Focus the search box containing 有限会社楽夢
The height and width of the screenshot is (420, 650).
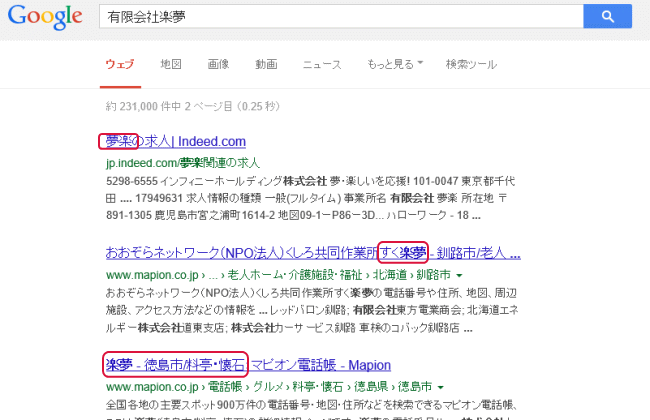pos(341,17)
